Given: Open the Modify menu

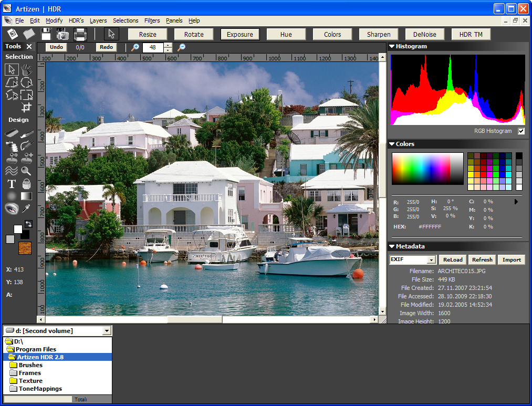Looking at the screenshot, I should pyautogui.click(x=54, y=20).
